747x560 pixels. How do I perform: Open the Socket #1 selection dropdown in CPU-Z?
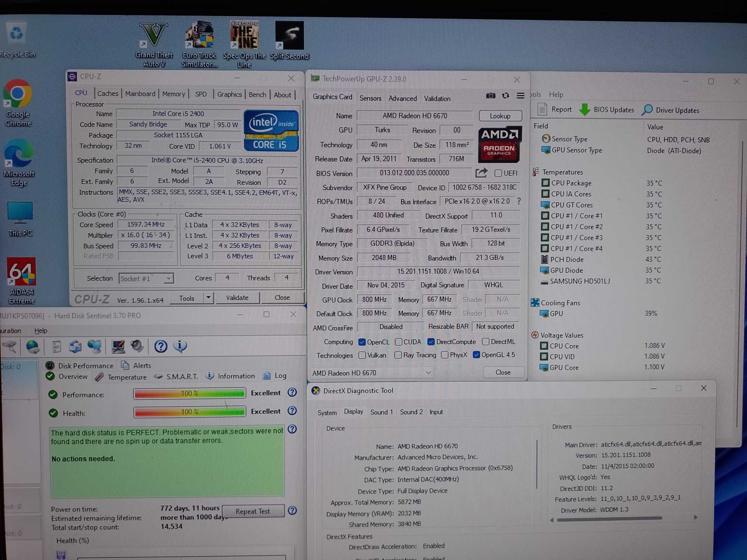coord(146,279)
